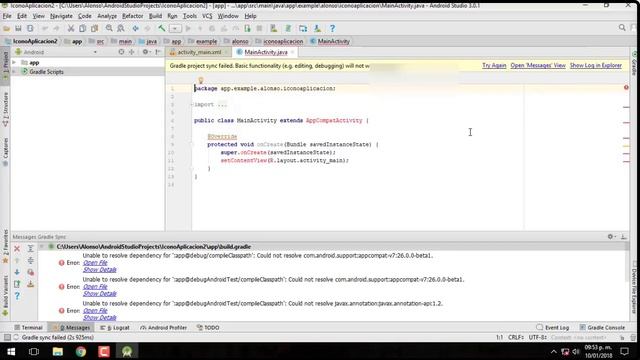Toggle the Gradle tool window stripe
Screen dimensions: 640x360
pyautogui.click(x=635, y=64)
